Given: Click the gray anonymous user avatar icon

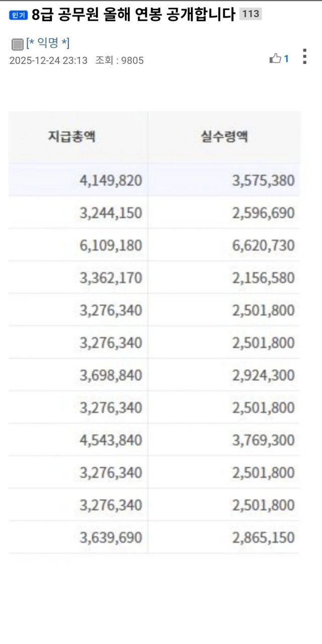Looking at the screenshot, I should pos(17,44).
